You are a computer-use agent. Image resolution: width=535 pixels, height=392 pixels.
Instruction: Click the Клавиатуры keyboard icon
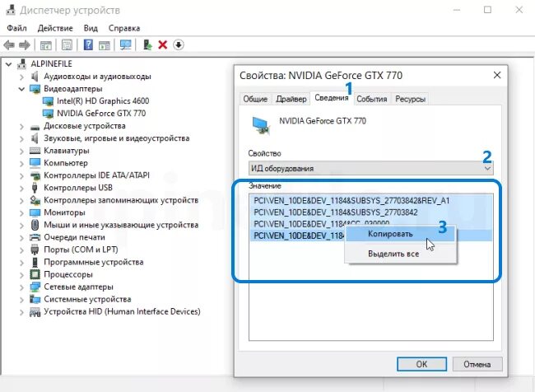point(35,151)
